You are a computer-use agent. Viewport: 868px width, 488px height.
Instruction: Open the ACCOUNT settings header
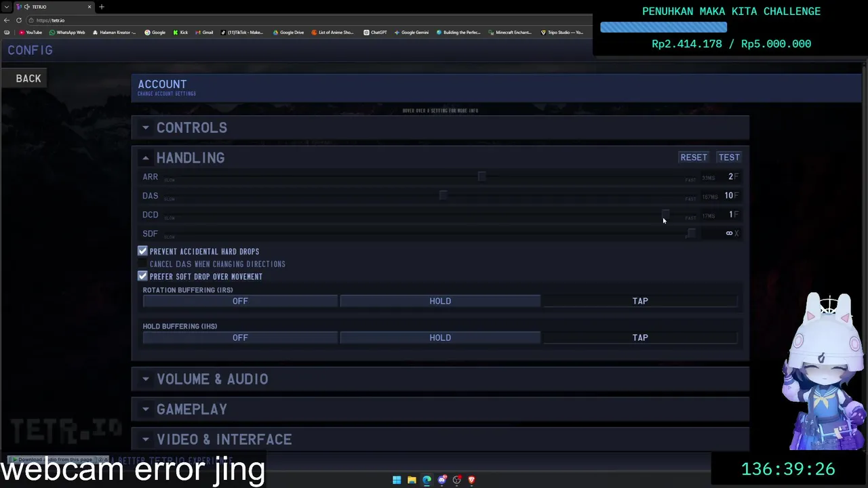(496, 88)
